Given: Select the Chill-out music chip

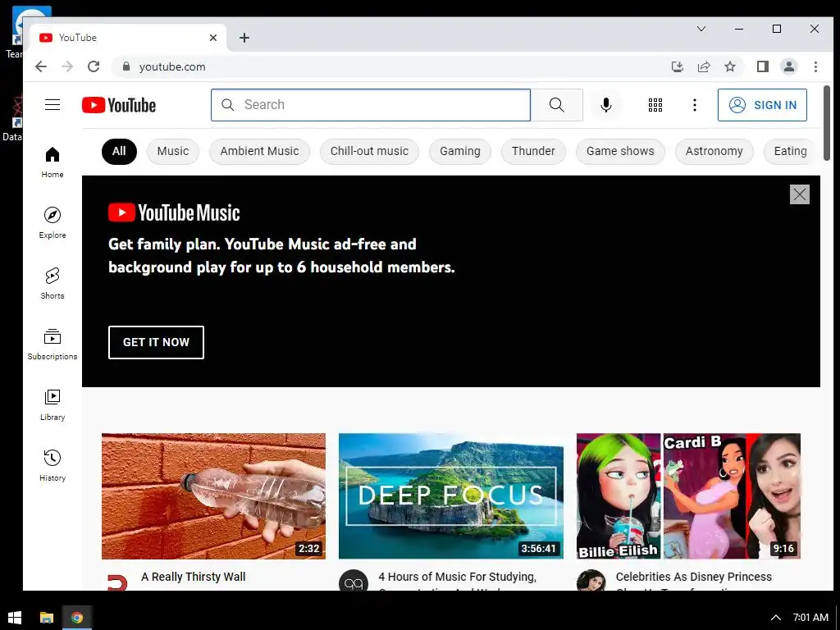Looking at the screenshot, I should point(369,151).
